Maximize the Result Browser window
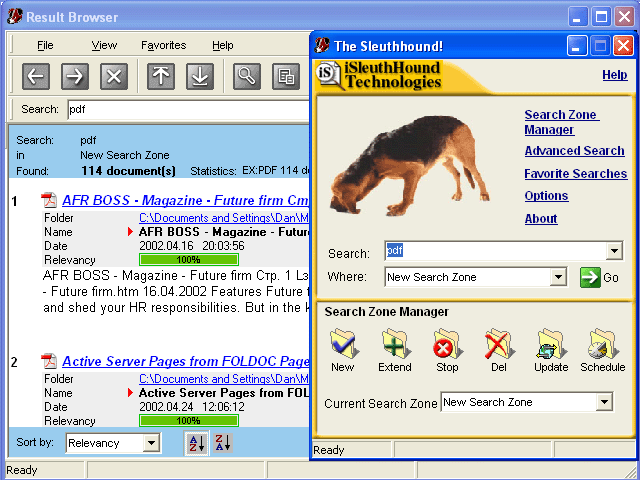This screenshot has width=640, height=480. pos(601,17)
